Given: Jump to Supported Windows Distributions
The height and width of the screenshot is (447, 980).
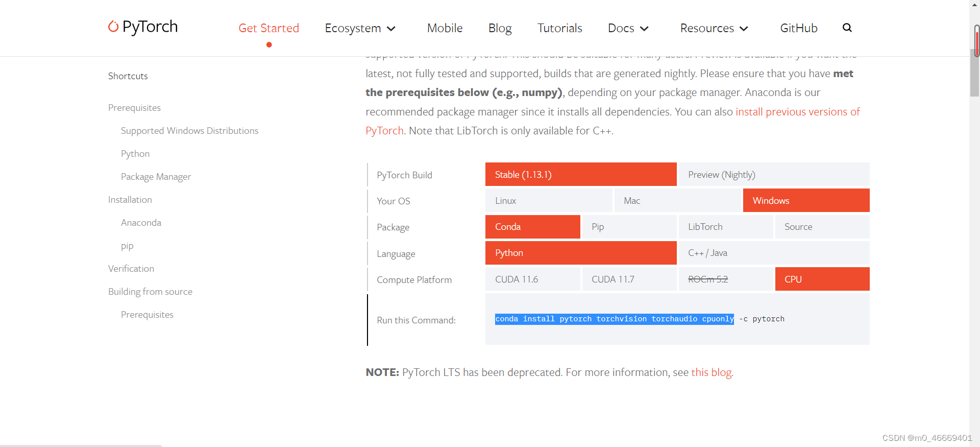Looking at the screenshot, I should [189, 131].
